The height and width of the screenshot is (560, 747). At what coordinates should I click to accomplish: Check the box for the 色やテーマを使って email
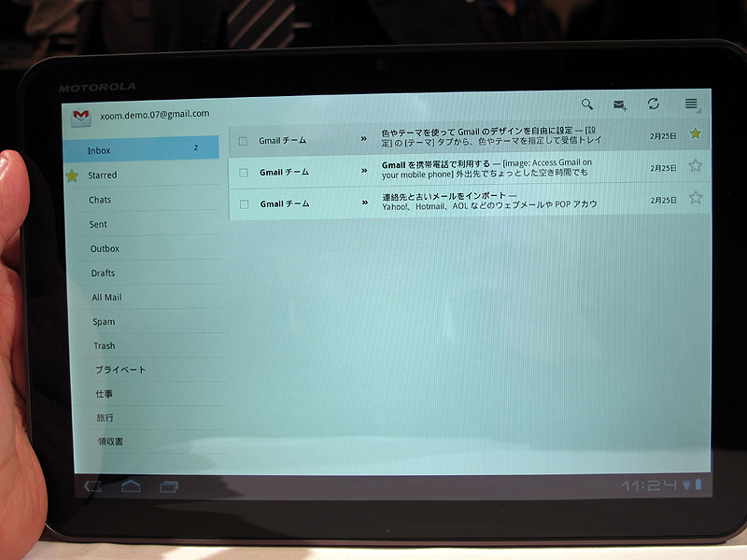coord(243,141)
